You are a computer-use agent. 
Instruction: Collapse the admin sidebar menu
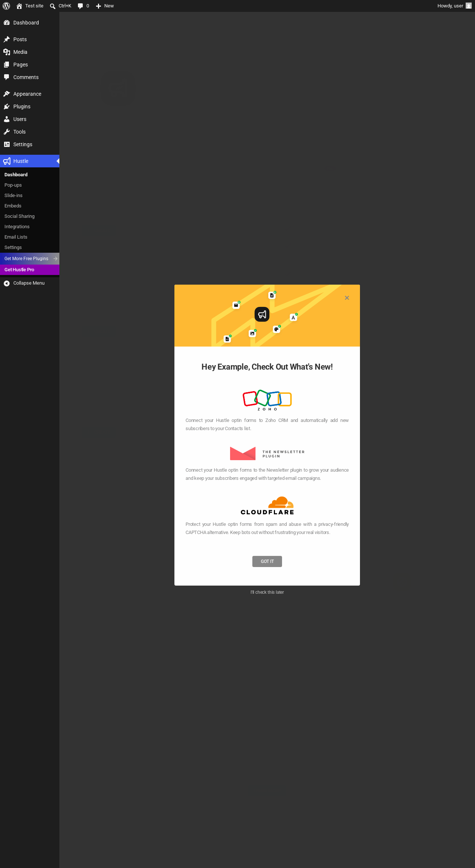coord(30,283)
